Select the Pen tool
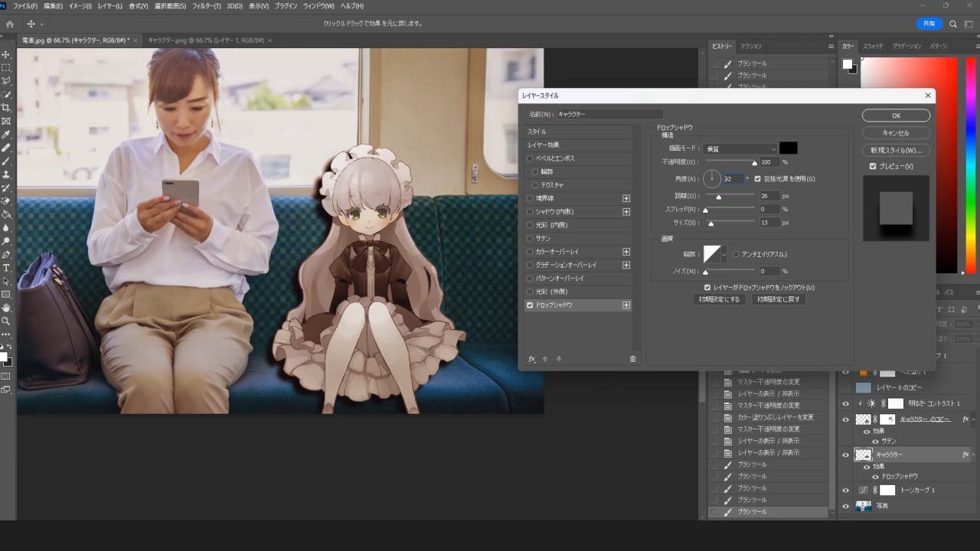Image resolution: width=980 pixels, height=551 pixels. point(6,254)
